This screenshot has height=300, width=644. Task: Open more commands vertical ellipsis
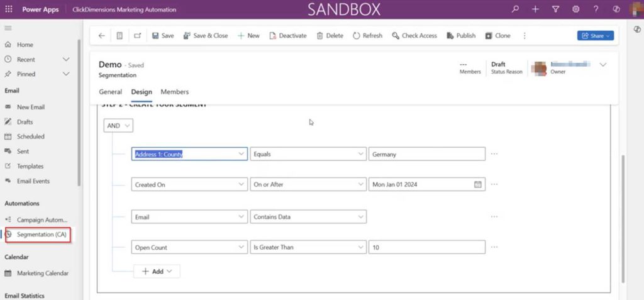pos(525,36)
